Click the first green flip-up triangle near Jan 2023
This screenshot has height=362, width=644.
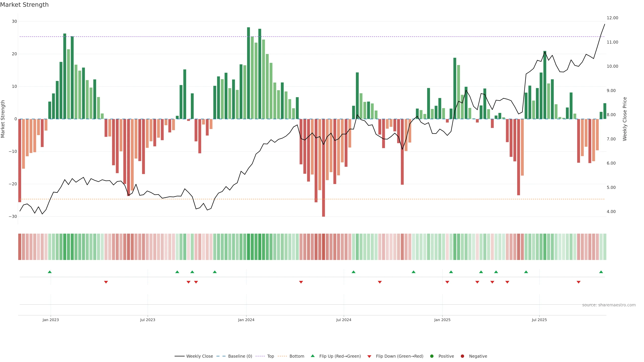coord(49,272)
